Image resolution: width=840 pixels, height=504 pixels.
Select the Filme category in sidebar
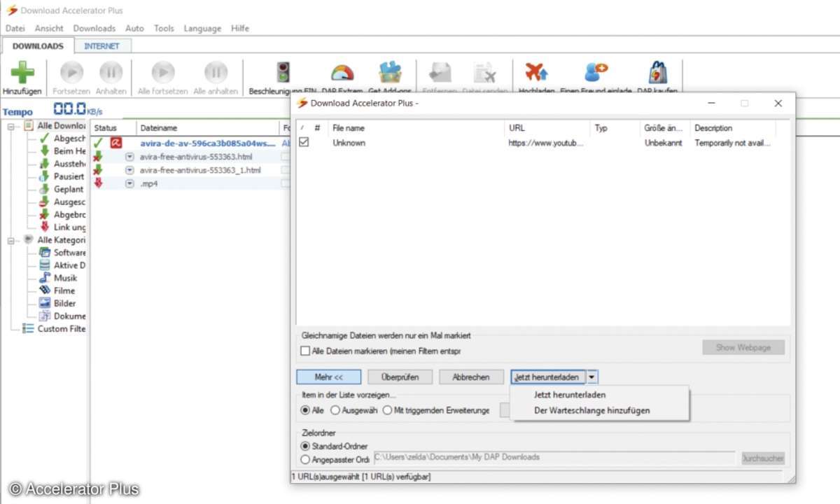point(57,290)
